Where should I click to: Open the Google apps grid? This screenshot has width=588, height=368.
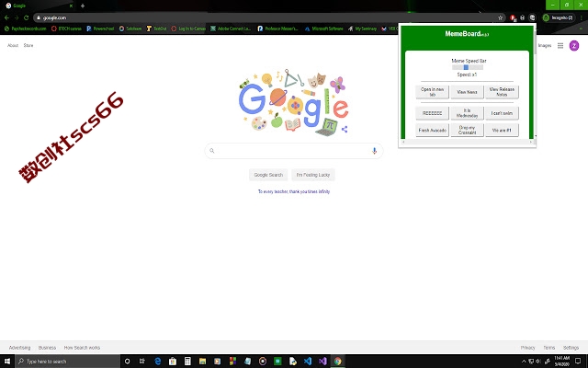560,45
